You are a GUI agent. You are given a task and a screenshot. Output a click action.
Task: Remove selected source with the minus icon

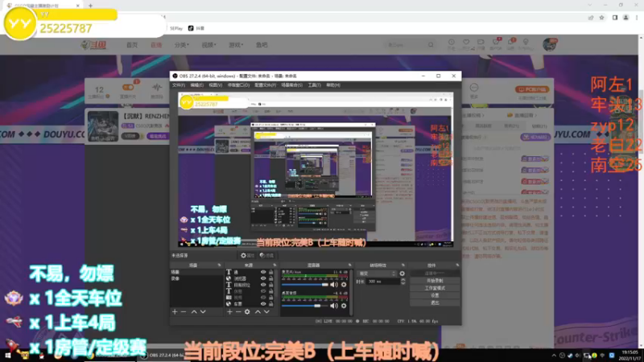click(238, 312)
